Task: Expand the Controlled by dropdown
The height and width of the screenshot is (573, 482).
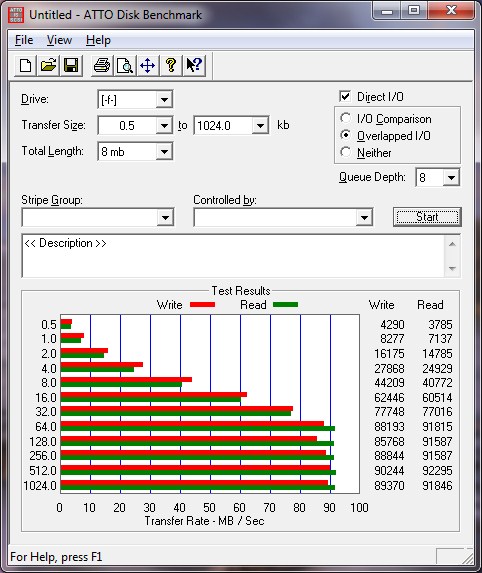Action: coord(364,217)
